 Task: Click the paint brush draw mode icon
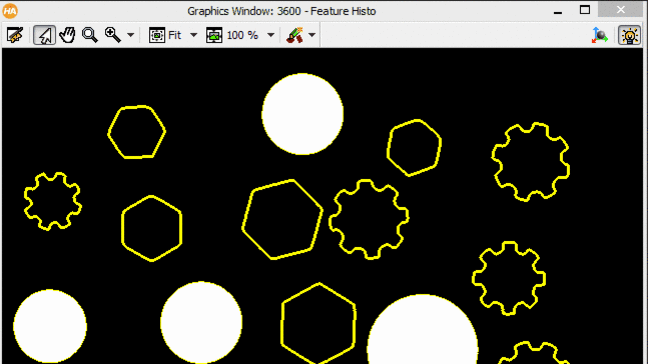295,35
